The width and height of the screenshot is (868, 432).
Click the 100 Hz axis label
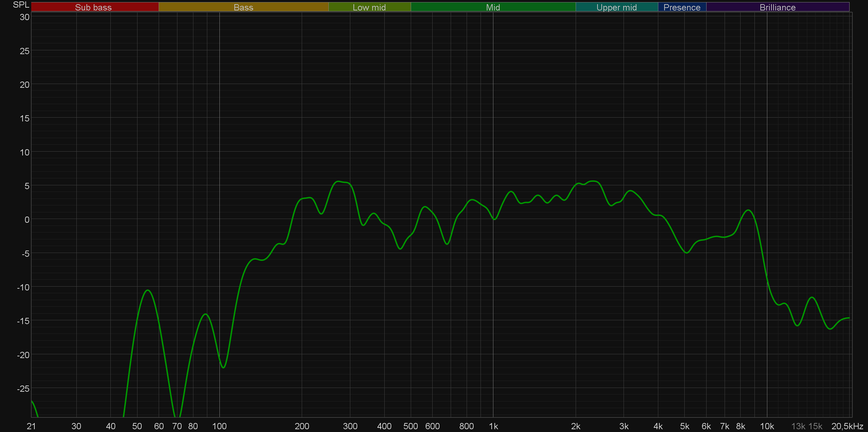tap(219, 426)
